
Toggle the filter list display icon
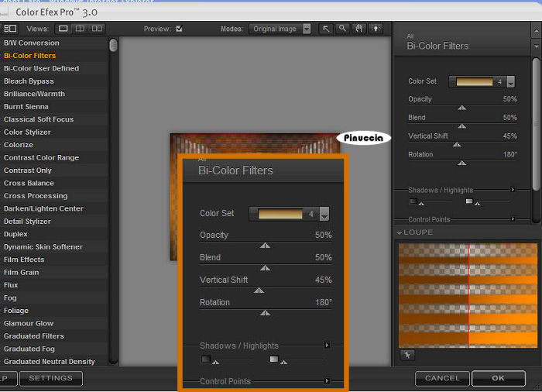click(10, 29)
